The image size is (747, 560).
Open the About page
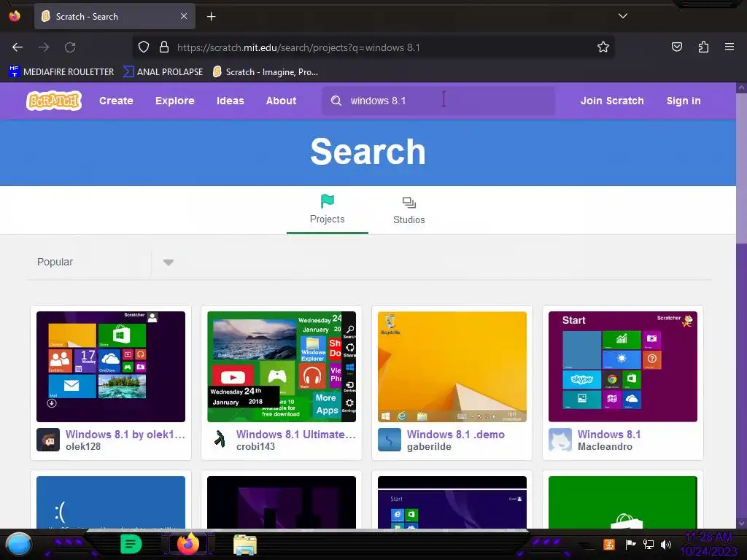pyautogui.click(x=281, y=101)
